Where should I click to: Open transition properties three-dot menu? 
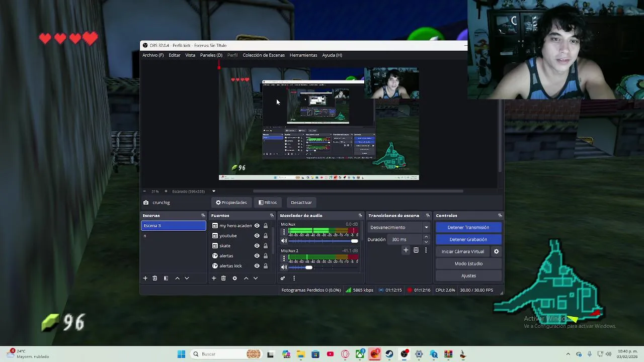pyautogui.click(x=426, y=250)
